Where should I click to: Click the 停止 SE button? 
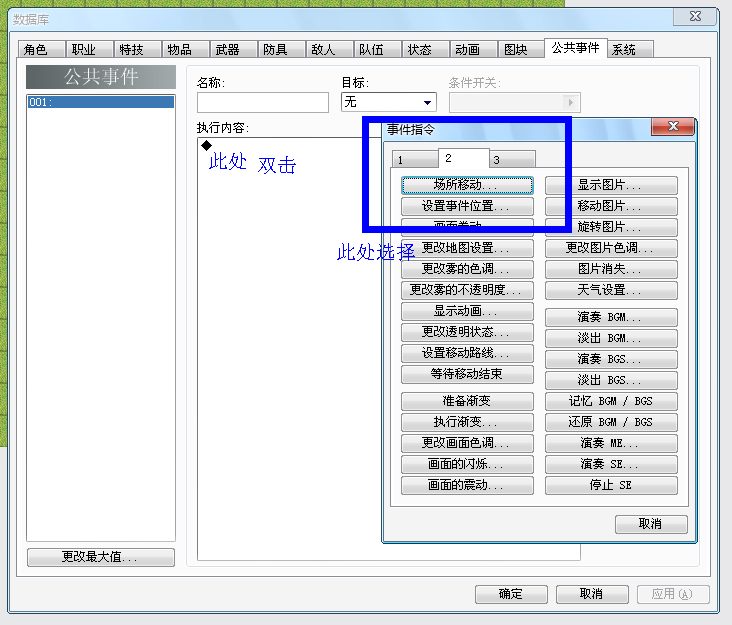(611, 485)
